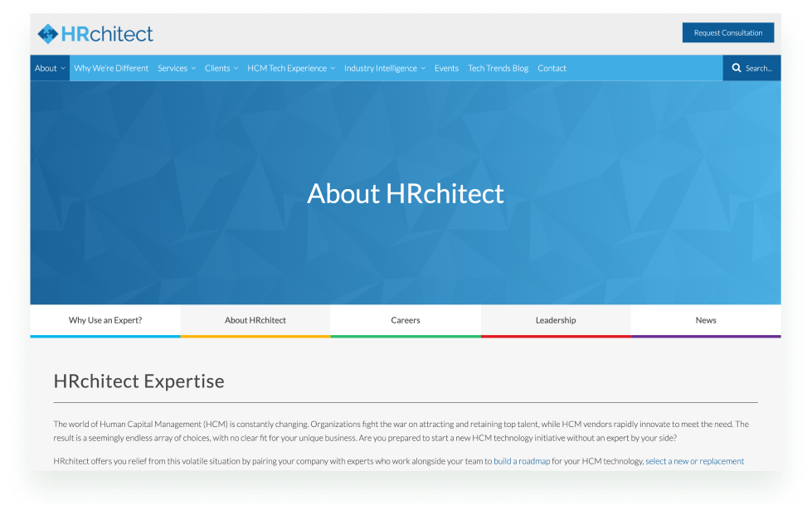Click inside the Search input field

[x=759, y=68]
